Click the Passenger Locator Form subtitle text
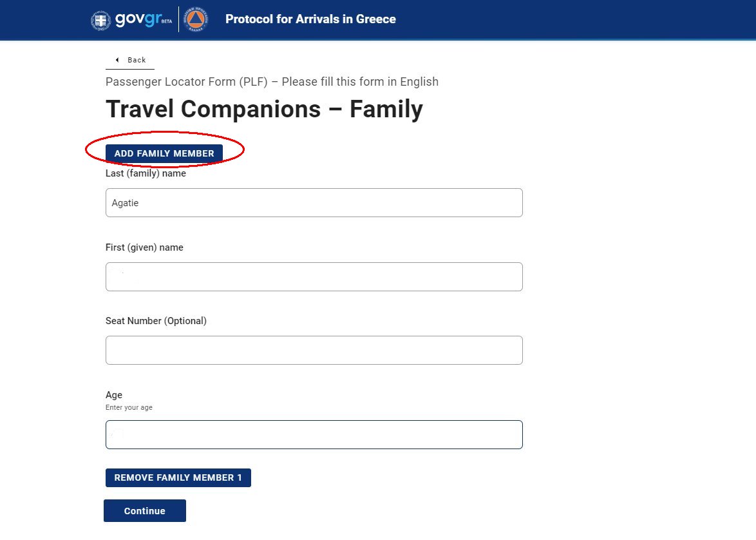Image resolution: width=756 pixels, height=540 pixels. coord(272,82)
